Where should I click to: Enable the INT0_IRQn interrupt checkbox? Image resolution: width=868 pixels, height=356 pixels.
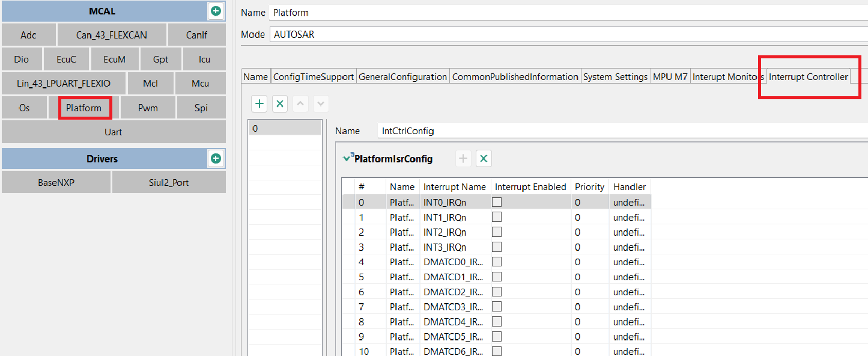click(497, 203)
